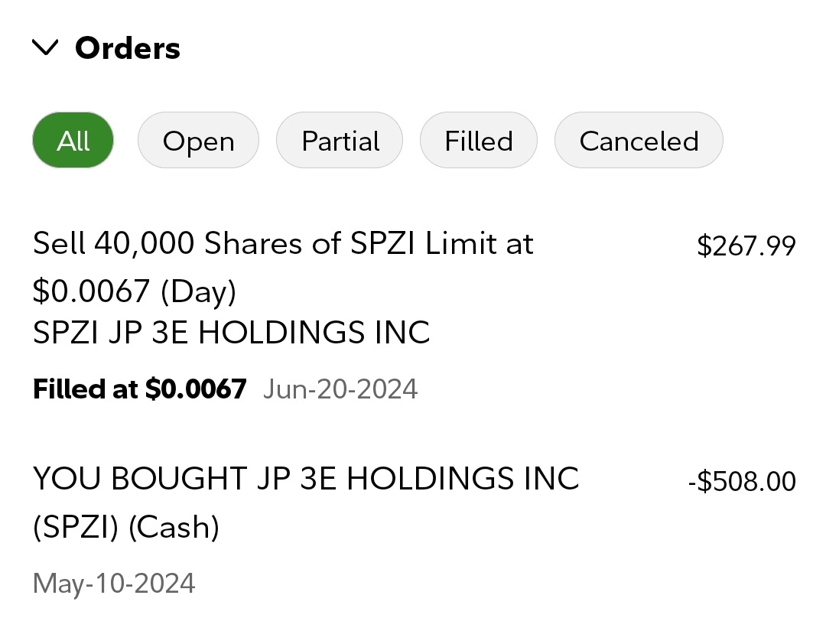Select the Jun-20-2024 fill date
The height and width of the screenshot is (644, 826).
point(340,389)
